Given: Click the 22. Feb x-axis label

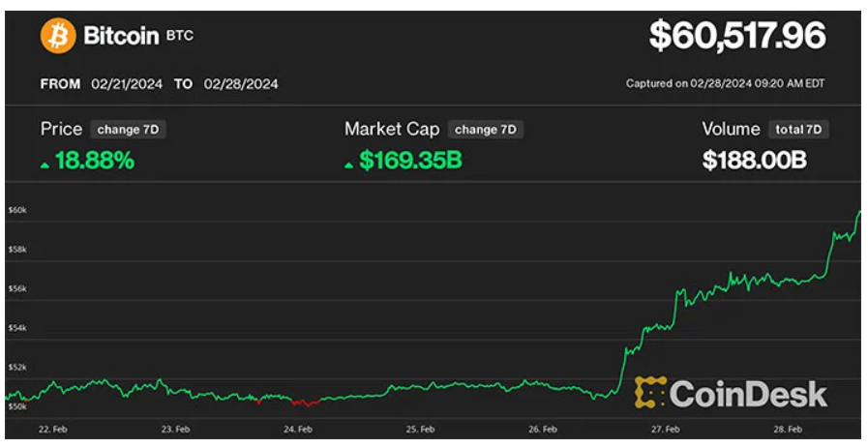Looking at the screenshot, I should (x=53, y=430).
